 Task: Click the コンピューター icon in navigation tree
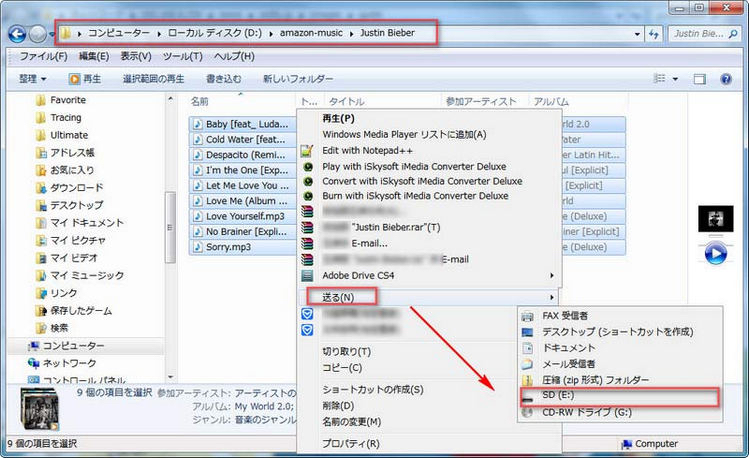tap(33, 346)
